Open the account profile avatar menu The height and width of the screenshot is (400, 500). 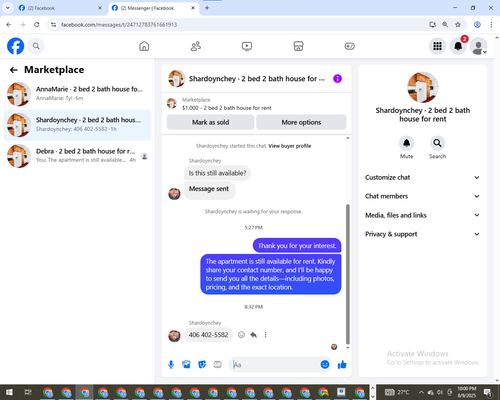tap(479, 46)
